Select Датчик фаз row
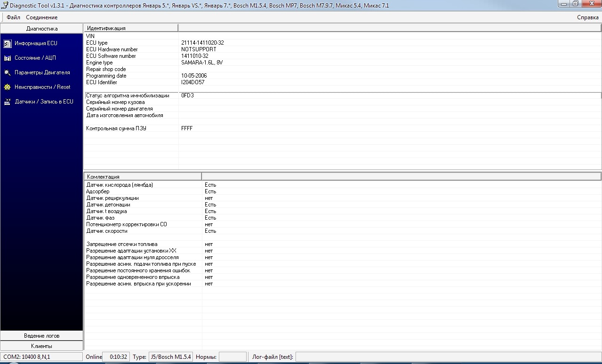Image resolution: width=602 pixels, height=364 pixels. point(343,218)
